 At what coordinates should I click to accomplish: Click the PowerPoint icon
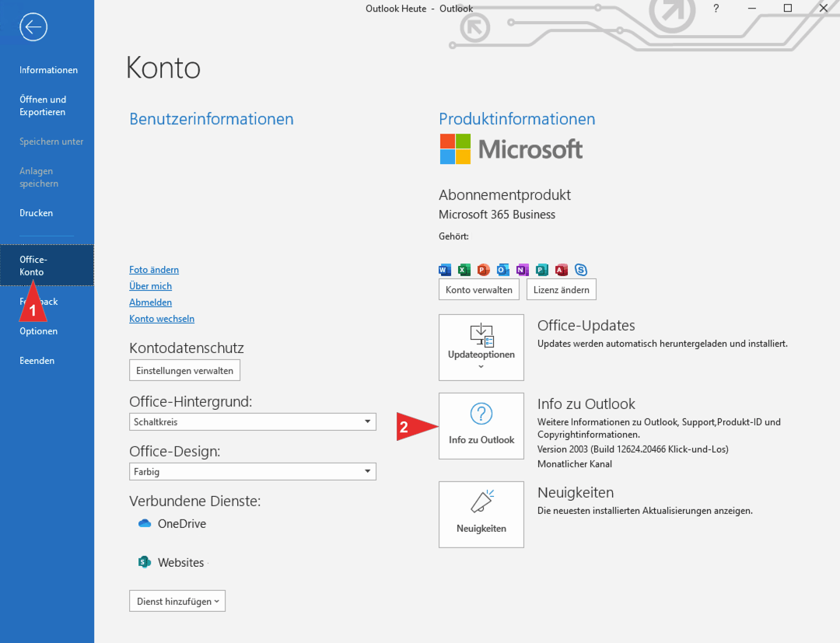483,270
